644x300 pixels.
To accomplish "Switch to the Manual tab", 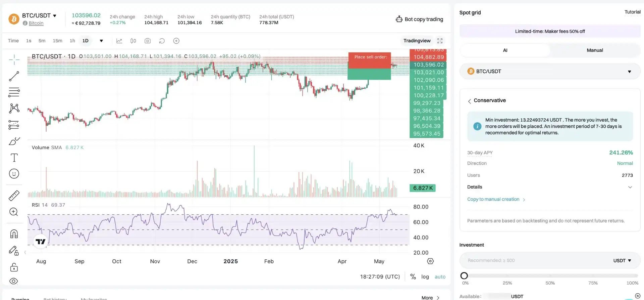I will [x=594, y=50].
